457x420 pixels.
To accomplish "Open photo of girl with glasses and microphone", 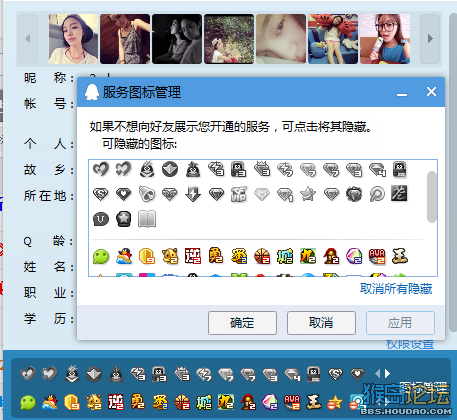I will point(385,39).
